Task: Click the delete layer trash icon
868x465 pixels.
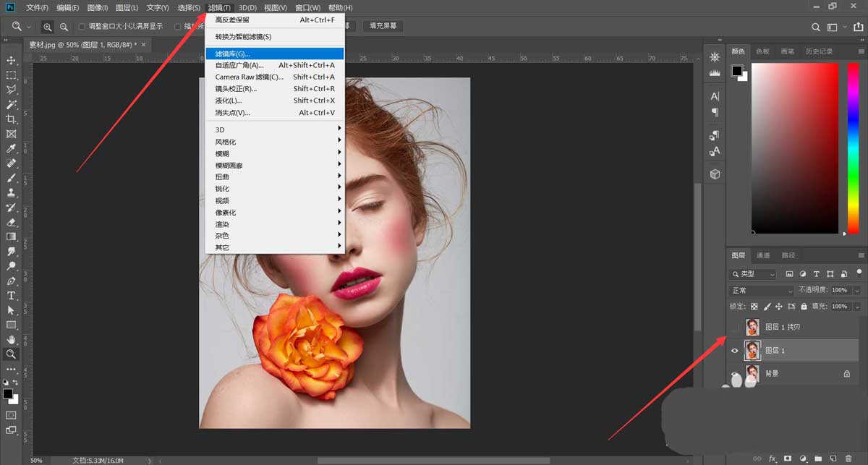Action: pos(848,458)
